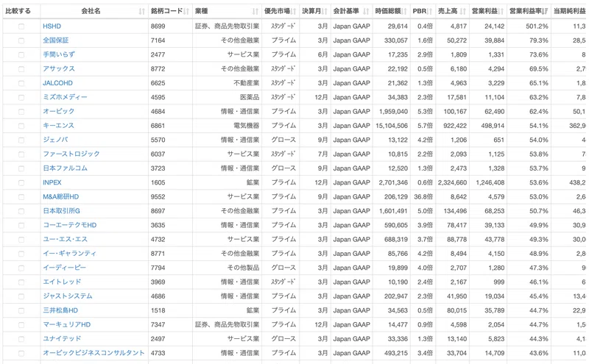Click 売上高 value 2,324,660
Viewport: 589px width, 364px height.
click(452, 183)
